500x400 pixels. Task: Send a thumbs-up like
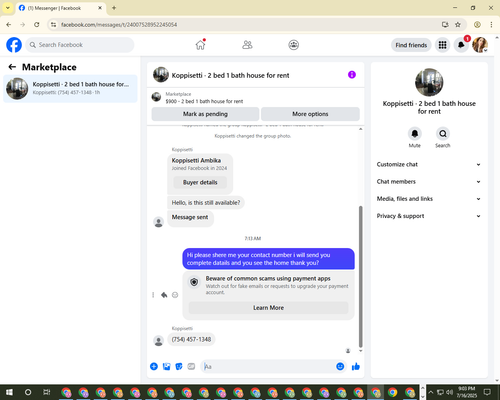356,367
